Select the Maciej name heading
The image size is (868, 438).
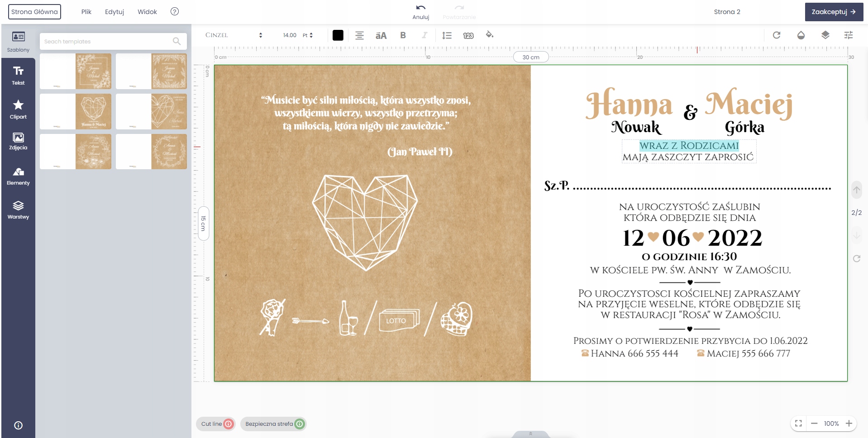(749, 104)
